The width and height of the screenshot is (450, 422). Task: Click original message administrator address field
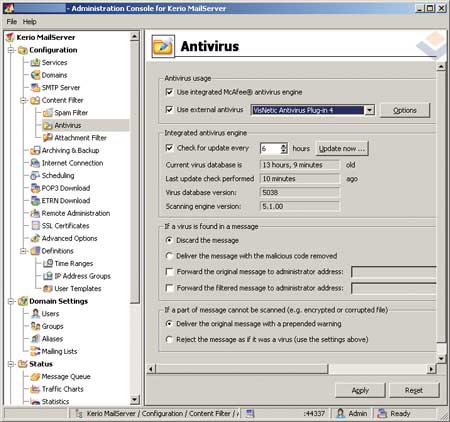coord(394,272)
